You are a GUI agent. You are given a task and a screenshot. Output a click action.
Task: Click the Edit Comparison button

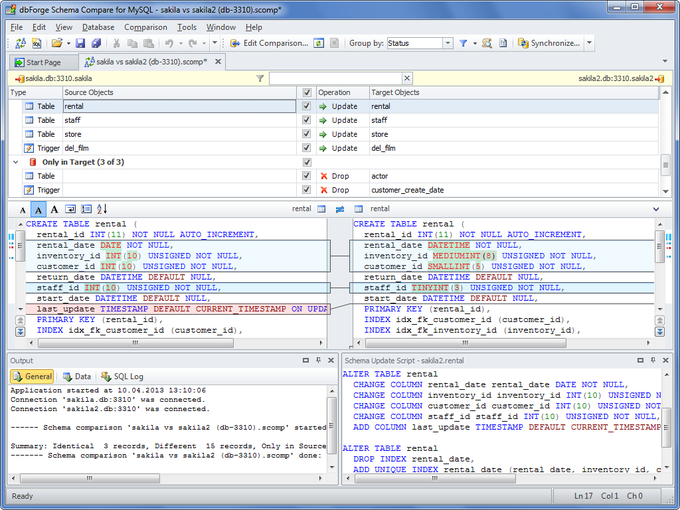269,43
